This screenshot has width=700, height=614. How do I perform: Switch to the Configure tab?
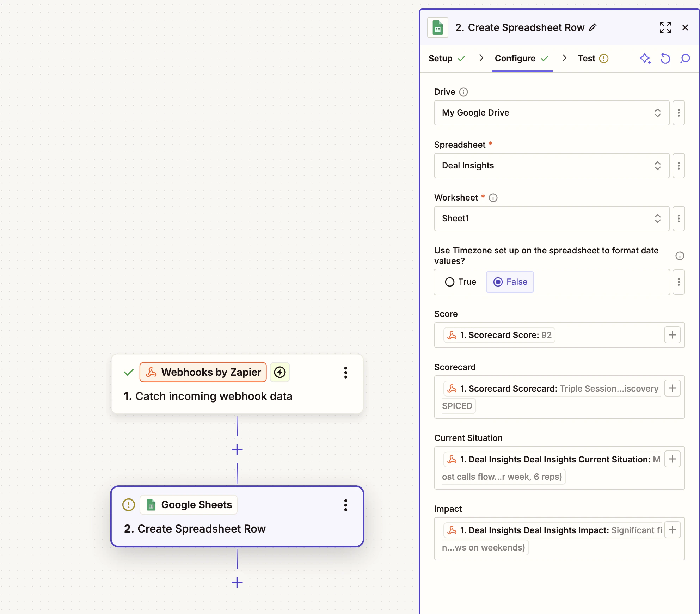click(x=522, y=59)
